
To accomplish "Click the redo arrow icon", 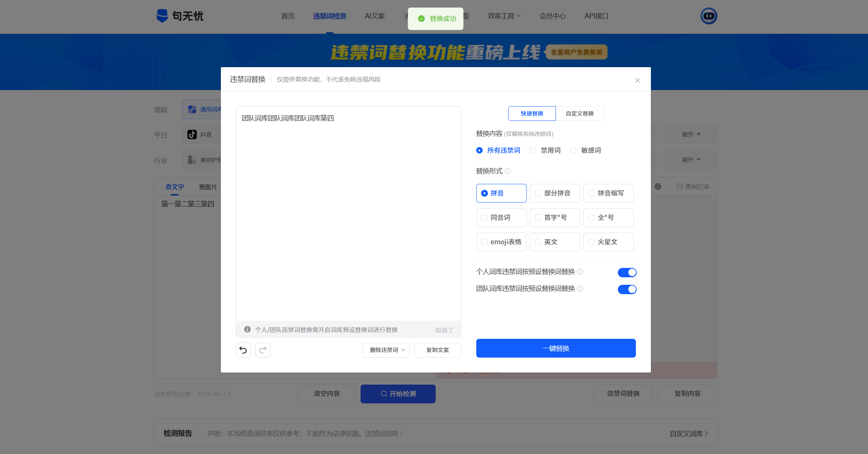I will (x=263, y=350).
